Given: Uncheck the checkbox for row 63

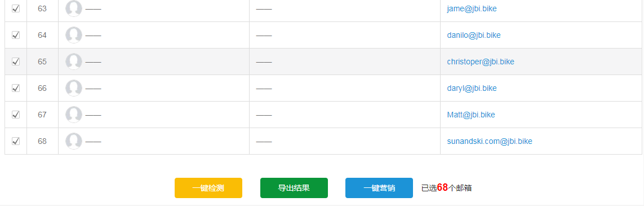Looking at the screenshot, I should pos(16,8).
